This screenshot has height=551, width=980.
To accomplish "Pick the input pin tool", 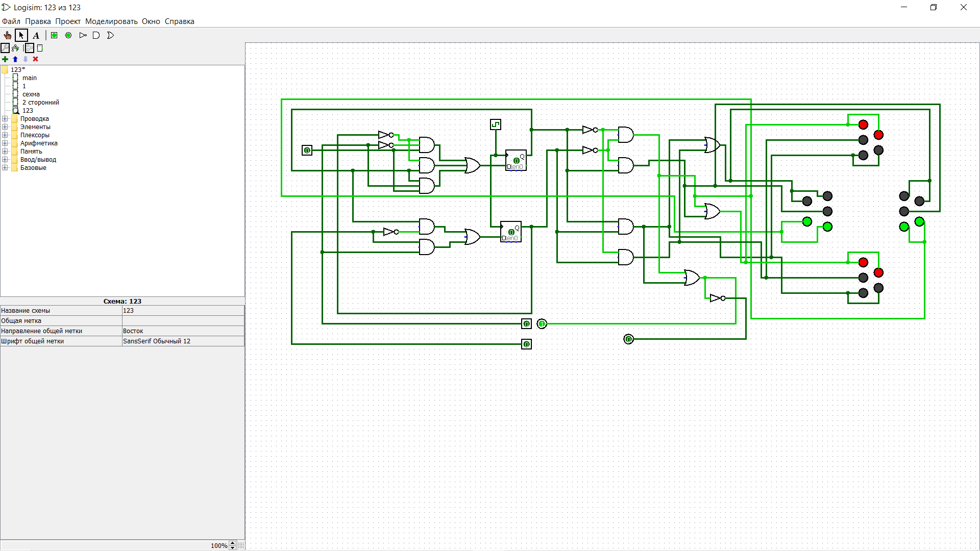I will click(x=54, y=35).
